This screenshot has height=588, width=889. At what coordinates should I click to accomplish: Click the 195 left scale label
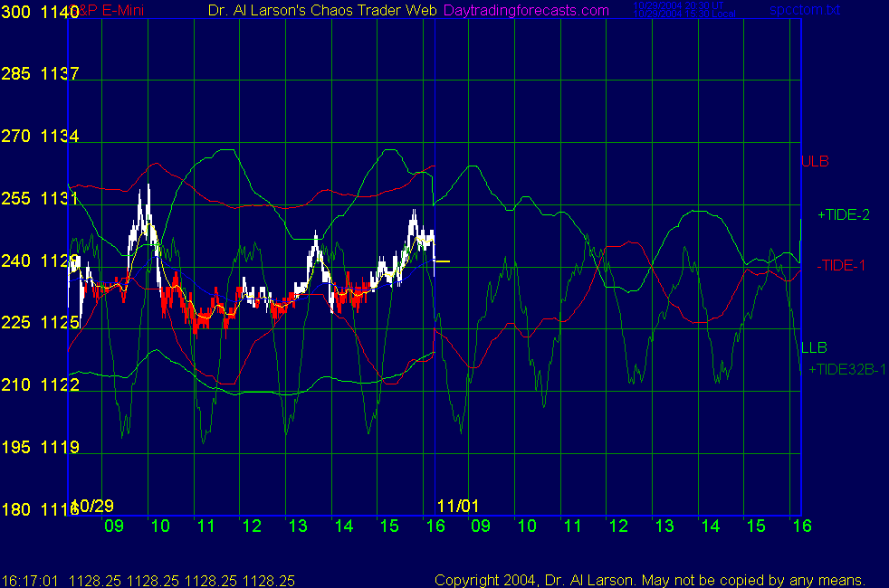tap(15, 448)
